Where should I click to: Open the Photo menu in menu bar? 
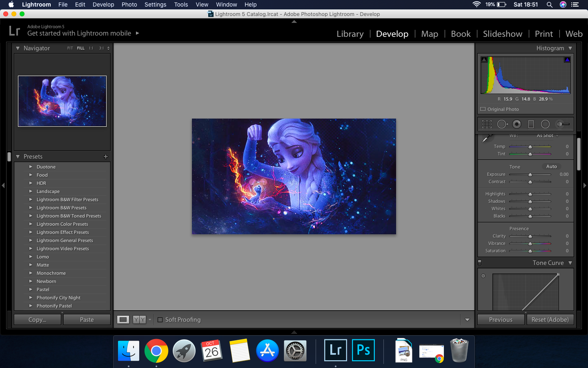coord(129,4)
